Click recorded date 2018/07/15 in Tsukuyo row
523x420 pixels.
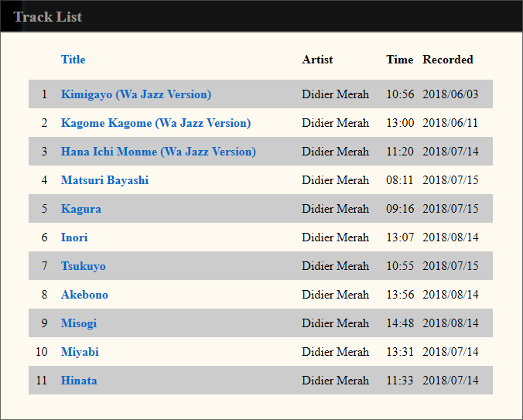pyautogui.click(x=450, y=266)
